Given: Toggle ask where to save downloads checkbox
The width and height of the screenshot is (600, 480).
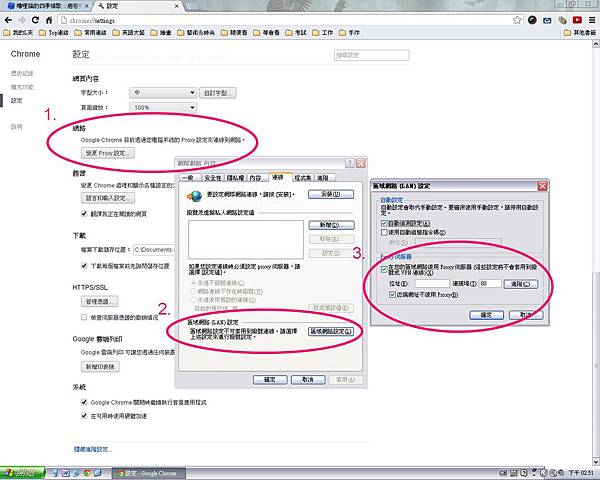Looking at the screenshot, I should (x=84, y=265).
